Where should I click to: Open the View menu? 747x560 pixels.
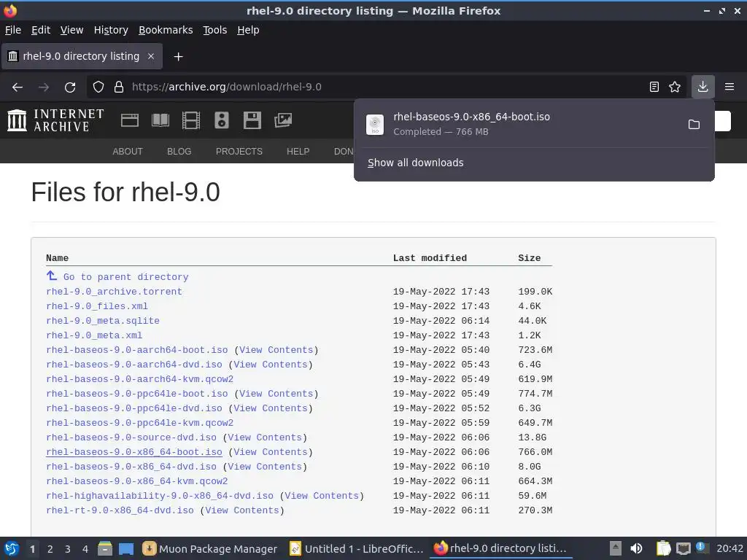(x=71, y=30)
